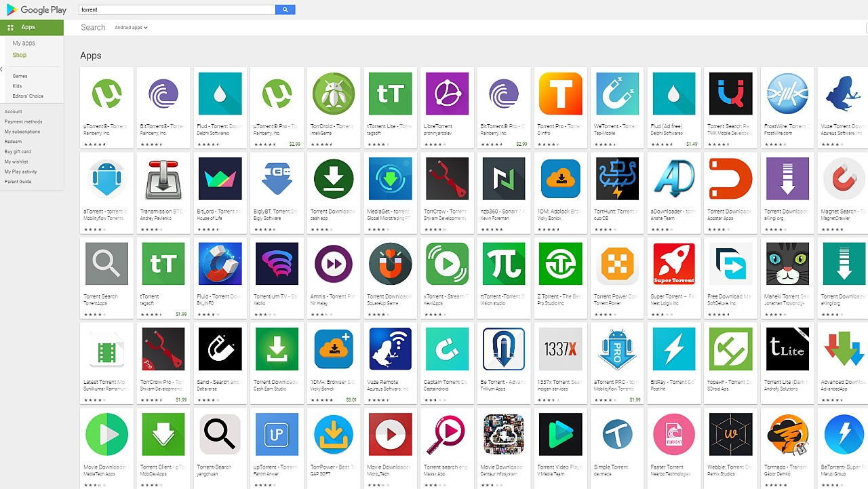868x489 pixels.
Task: Open the green Apps sidebar tab
Action: point(32,27)
